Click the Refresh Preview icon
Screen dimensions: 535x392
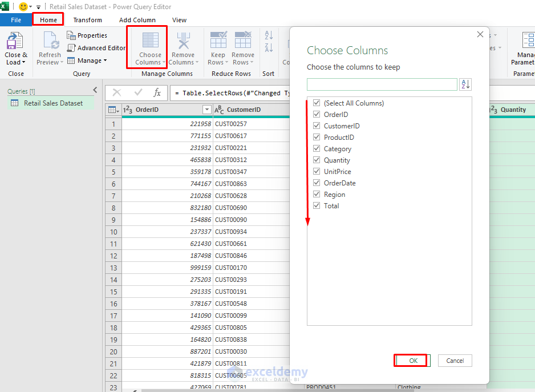[x=51, y=41]
